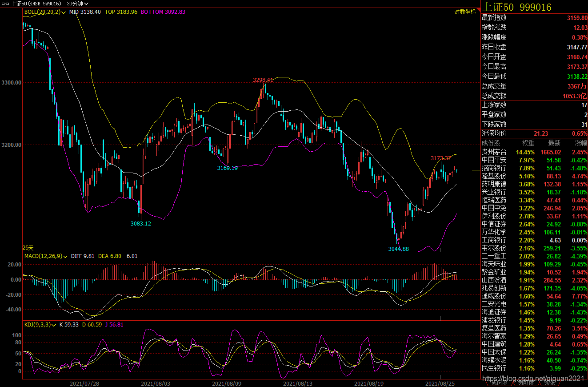This screenshot has height=387, width=588.
Task: Click the BOTTOM 3092.83 Bollinger value
Action: (x=163, y=12)
